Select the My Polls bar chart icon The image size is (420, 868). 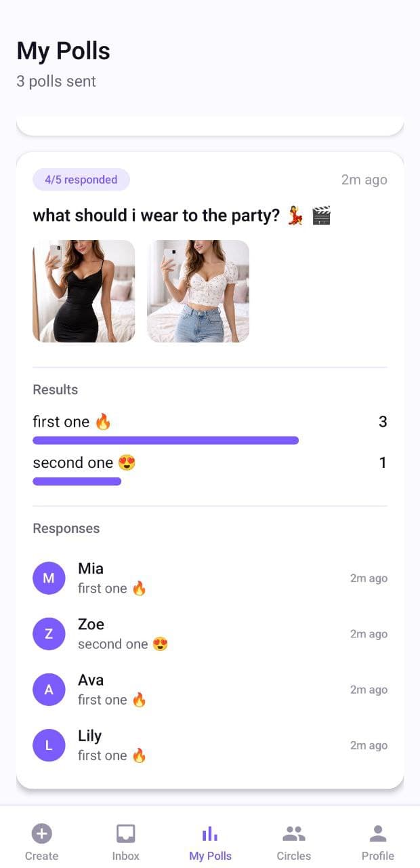click(210, 832)
